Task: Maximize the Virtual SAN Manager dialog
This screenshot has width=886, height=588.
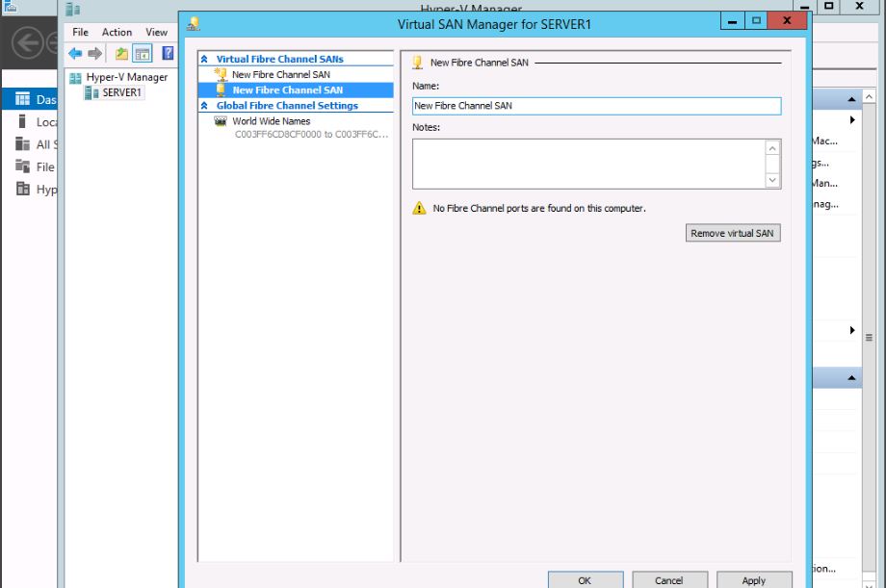Action: [x=757, y=21]
